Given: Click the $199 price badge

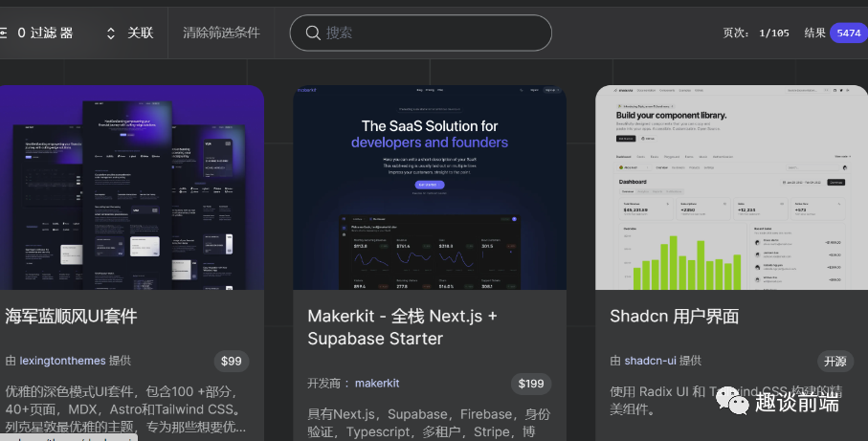Looking at the screenshot, I should point(531,384).
